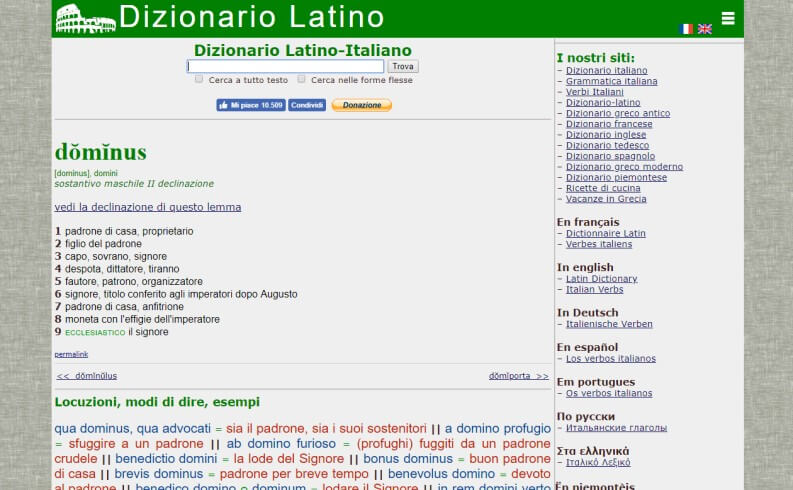Open Dizionario-latino link
Viewport: 793px width, 490px height.
pyautogui.click(x=603, y=102)
